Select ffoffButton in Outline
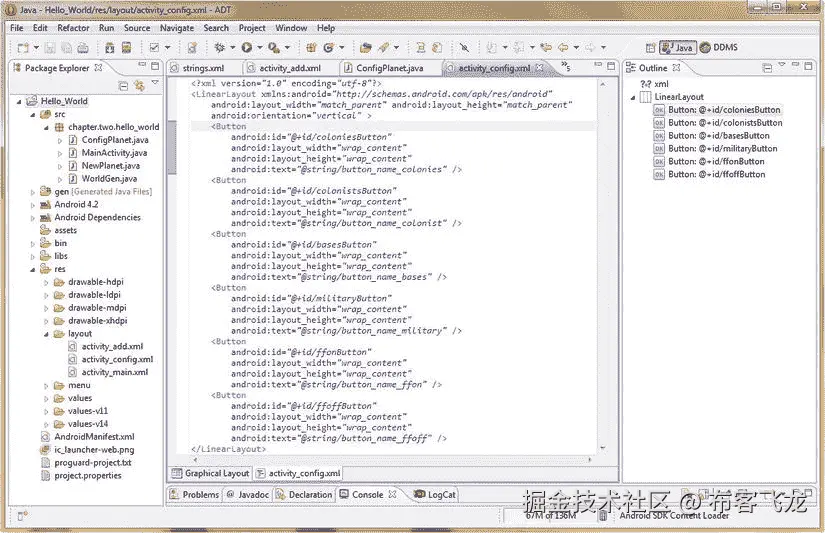Viewport: 825px width, 533px height. 717,174
